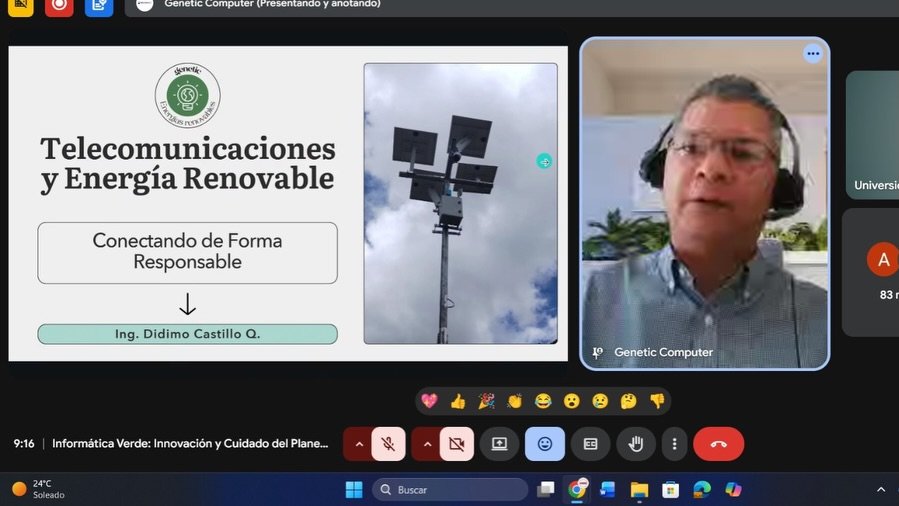Click the present screen icon

click(499, 444)
